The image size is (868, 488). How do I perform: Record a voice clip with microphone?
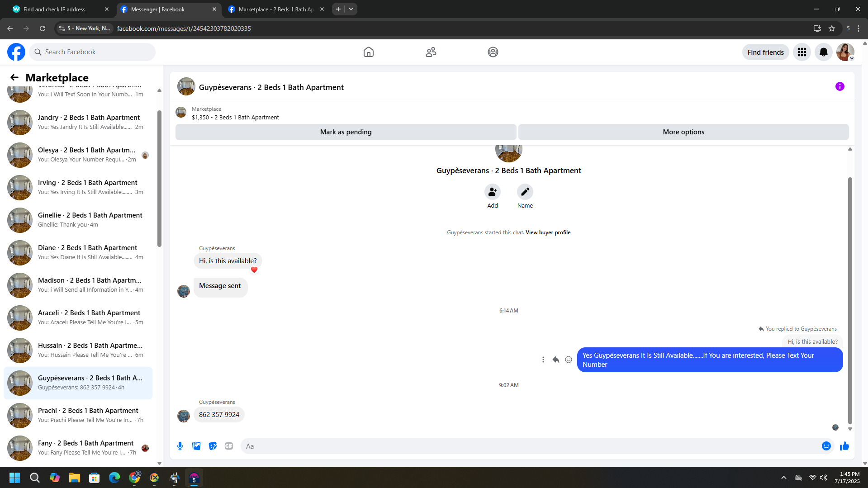(x=180, y=446)
